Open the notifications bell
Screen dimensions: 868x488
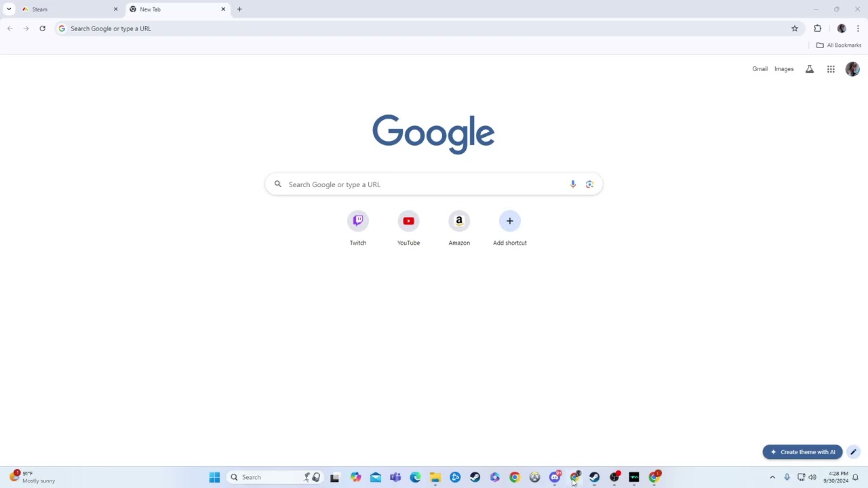click(x=856, y=477)
